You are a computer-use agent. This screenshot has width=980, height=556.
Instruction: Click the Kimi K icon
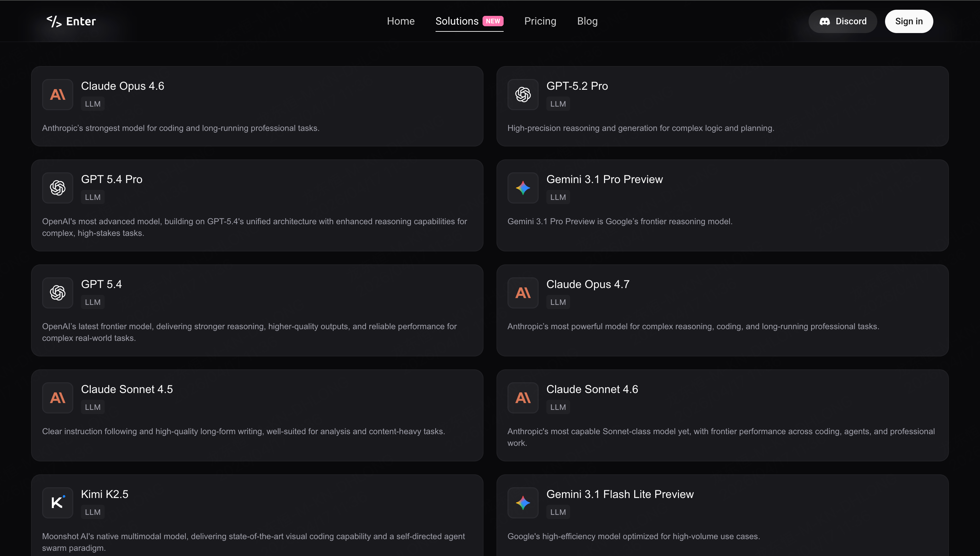(x=58, y=503)
